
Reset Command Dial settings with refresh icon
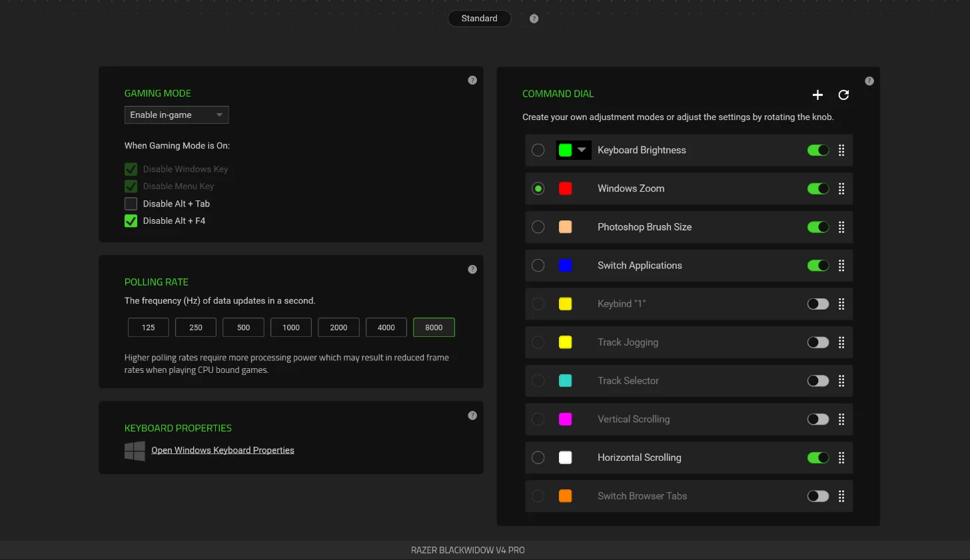843,95
